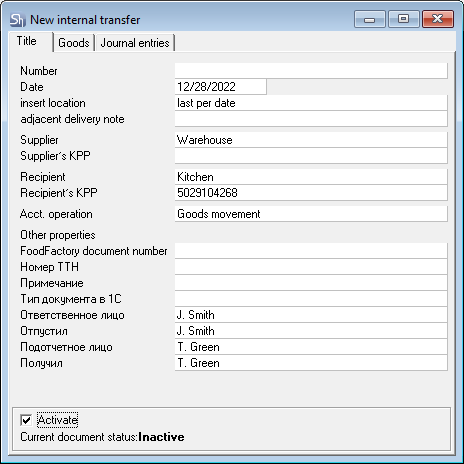The height and width of the screenshot is (464, 464).
Task: Choose the Recipient field showing Kitchen
Action: point(311,177)
